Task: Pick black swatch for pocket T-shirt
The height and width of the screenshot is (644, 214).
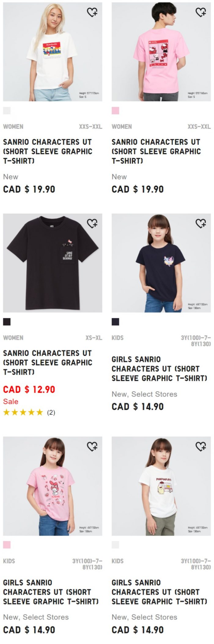Action: click(x=7, y=322)
